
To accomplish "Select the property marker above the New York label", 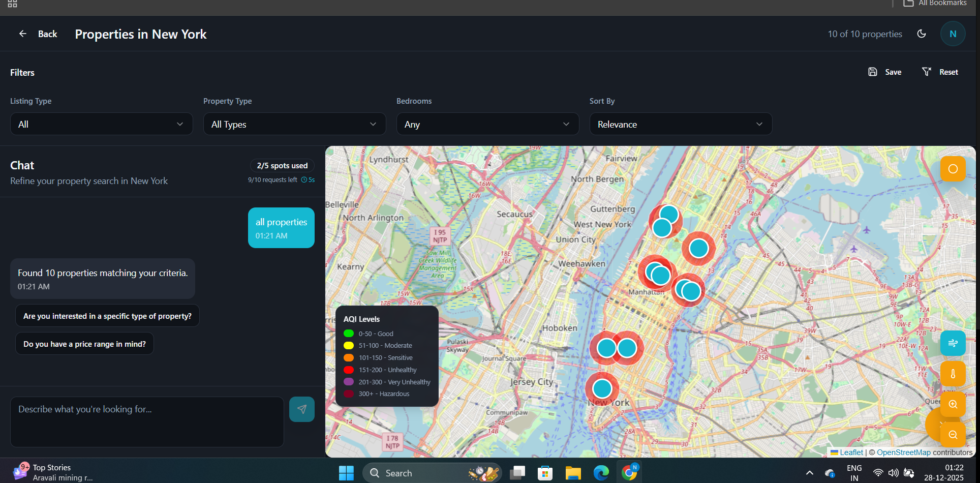I will coord(602,388).
